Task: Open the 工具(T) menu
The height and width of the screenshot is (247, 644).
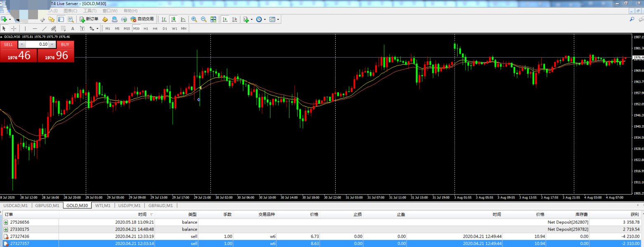Action: pos(89,11)
